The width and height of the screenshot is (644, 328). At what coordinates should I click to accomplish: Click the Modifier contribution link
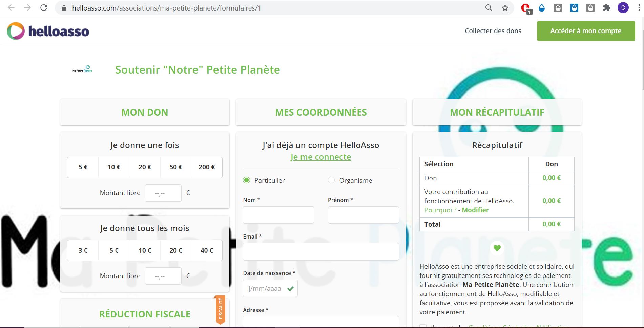point(475,210)
